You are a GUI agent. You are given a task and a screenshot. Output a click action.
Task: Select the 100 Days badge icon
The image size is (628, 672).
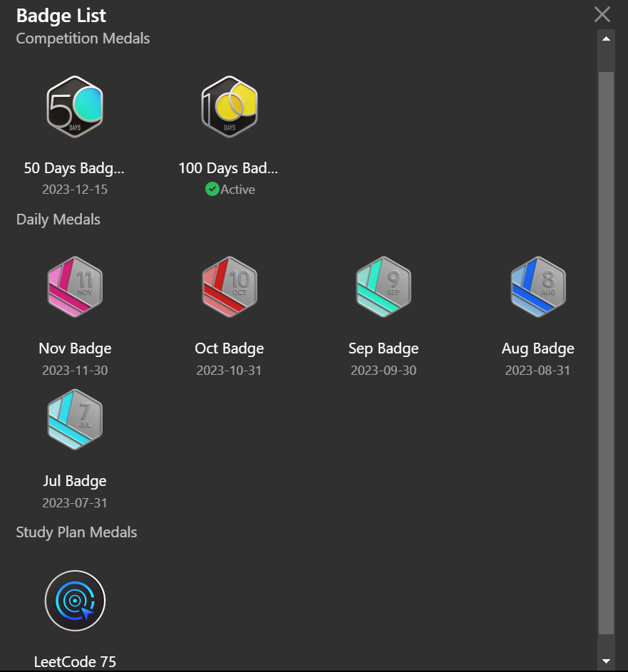point(229,107)
